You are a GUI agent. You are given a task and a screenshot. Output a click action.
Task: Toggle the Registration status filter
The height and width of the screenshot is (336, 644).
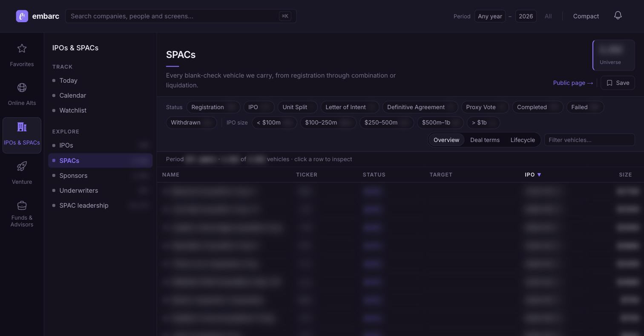click(213, 107)
